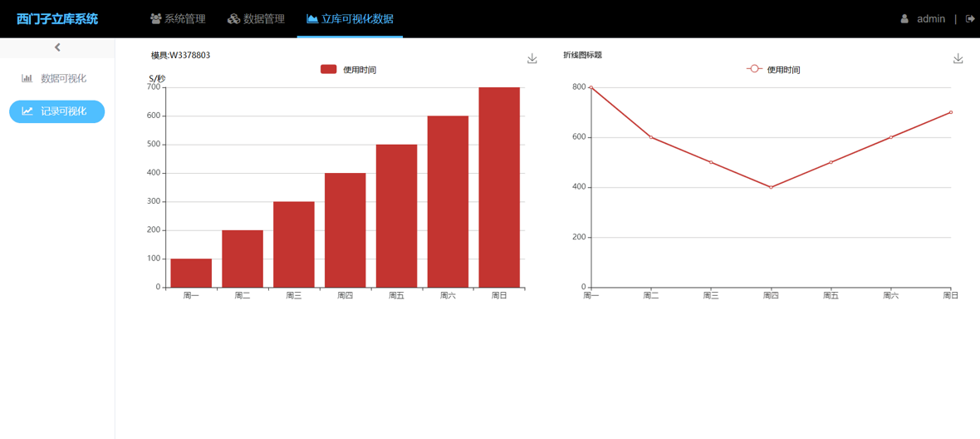Viewport: 980px width, 439px height.
Task: Open the 数据管理 menu
Action: pos(257,19)
